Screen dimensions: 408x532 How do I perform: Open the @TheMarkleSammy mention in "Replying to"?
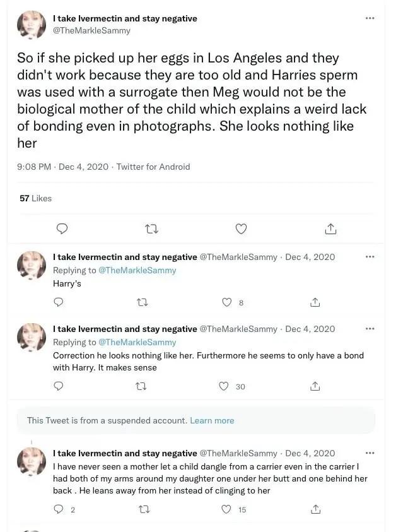tap(137, 270)
